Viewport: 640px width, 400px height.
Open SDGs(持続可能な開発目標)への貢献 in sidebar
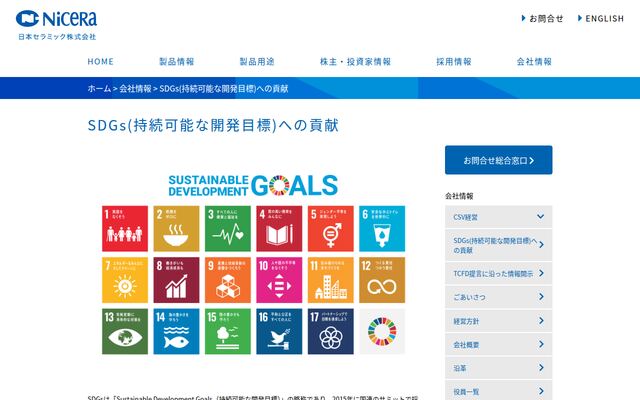(x=499, y=245)
